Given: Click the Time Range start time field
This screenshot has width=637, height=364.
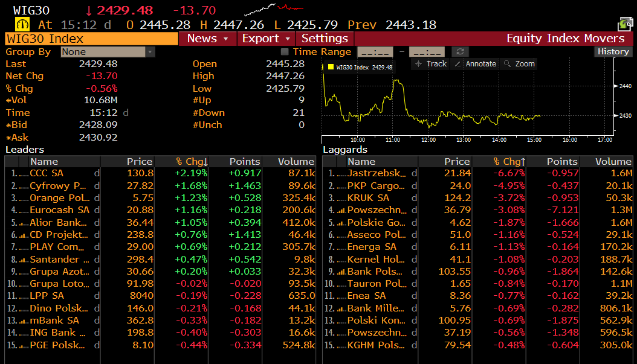Looking at the screenshot, I should click(375, 51).
